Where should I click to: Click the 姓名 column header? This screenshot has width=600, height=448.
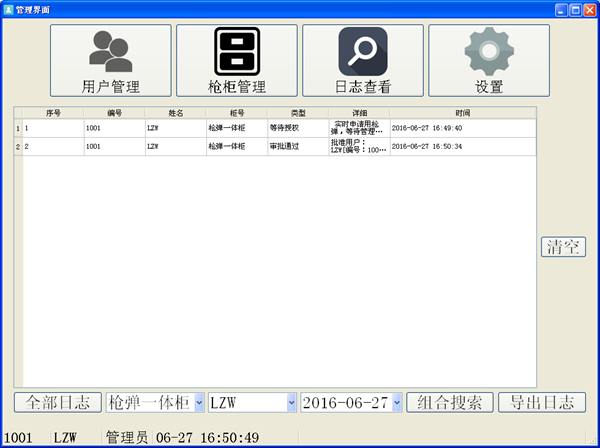(175, 113)
